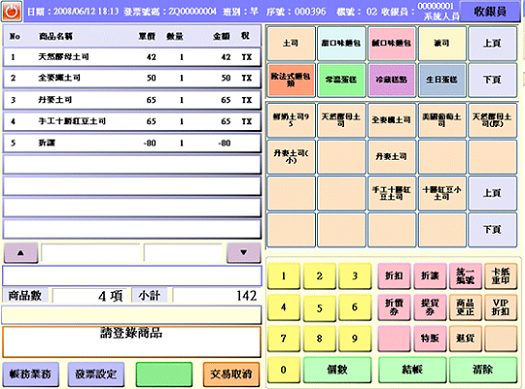Select the 鹹口味麵包 category
Viewport: 525px width, 389px height.
click(x=391, y=43)
